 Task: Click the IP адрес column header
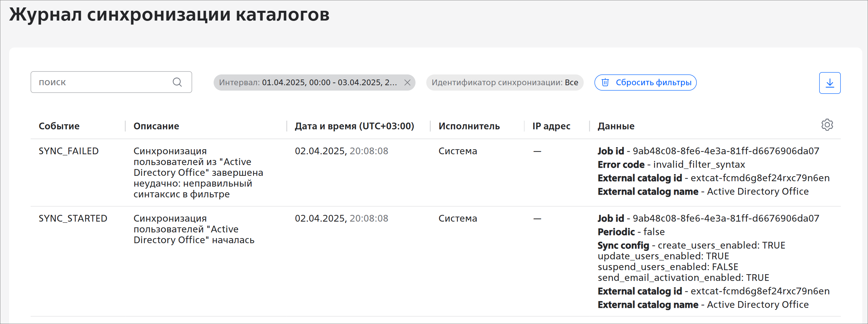point(551,126)
